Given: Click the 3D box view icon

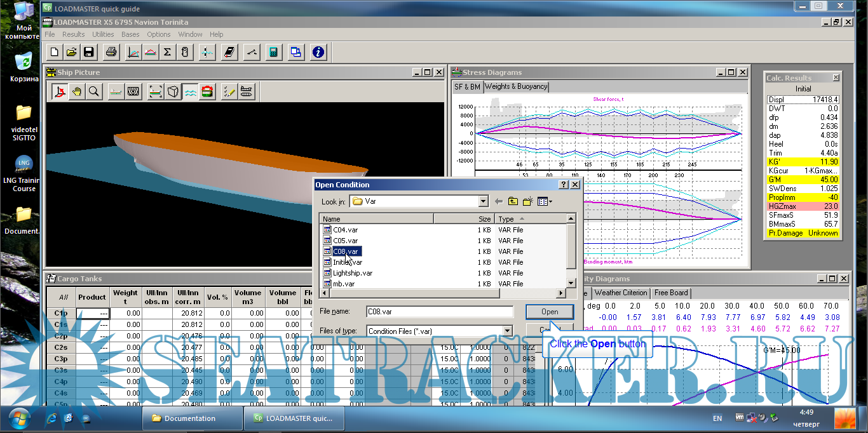Looking at the screenshot, I should (x=173, y=92).
